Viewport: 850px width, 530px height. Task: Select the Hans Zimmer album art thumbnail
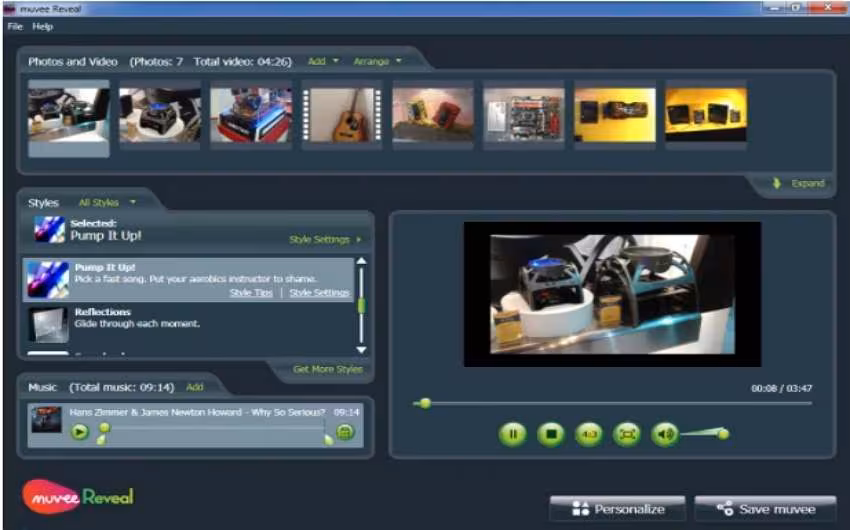pos(46,419)
